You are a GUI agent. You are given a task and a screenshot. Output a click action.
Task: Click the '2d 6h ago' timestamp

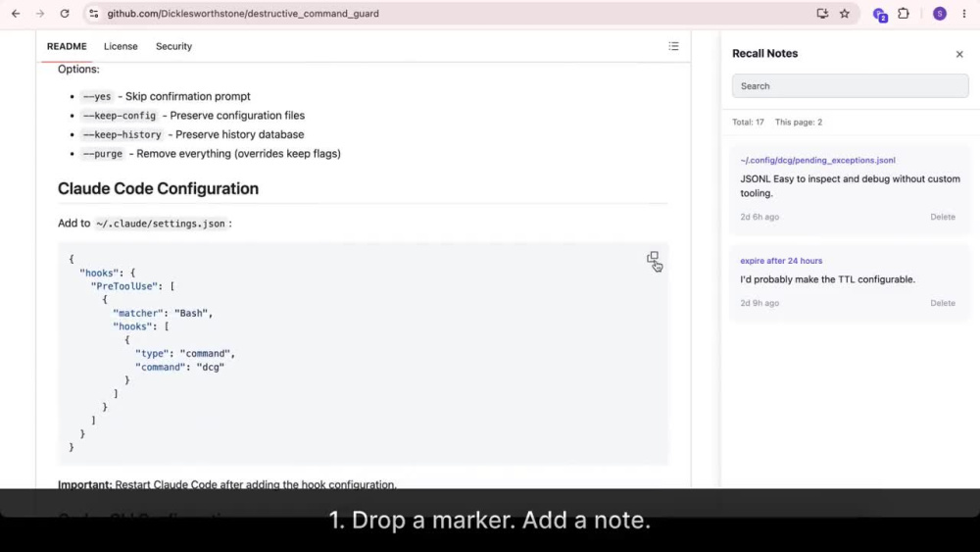pos(759,217)
